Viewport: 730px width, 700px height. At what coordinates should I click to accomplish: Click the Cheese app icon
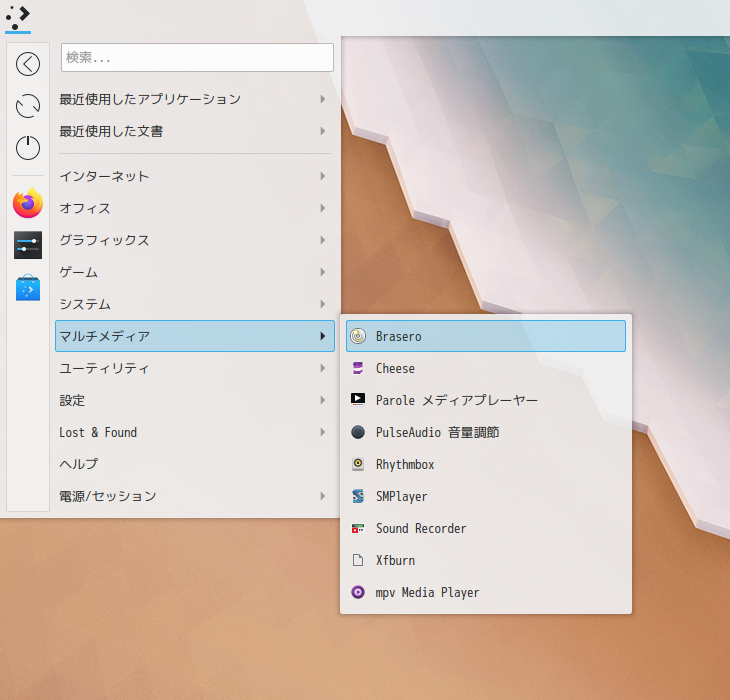(x=358, y=368)
